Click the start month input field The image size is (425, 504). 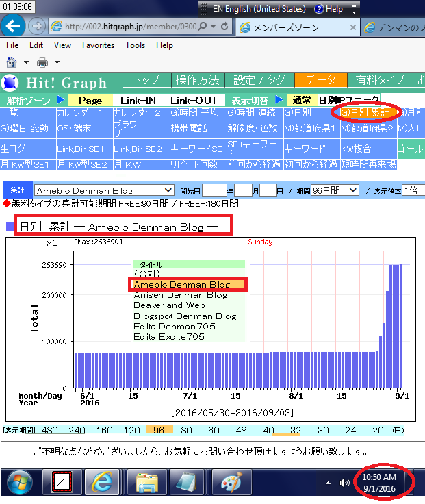pos(243,190)
